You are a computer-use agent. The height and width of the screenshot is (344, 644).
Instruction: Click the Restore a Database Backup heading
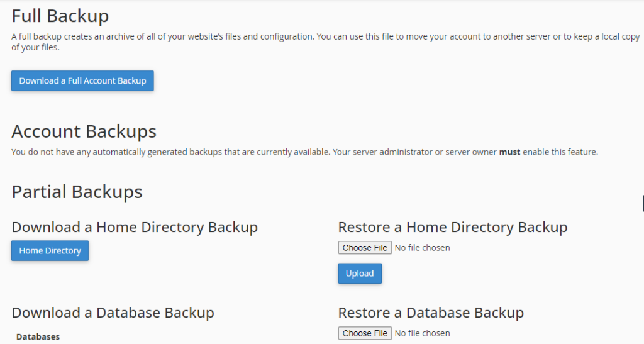(431, 313)
